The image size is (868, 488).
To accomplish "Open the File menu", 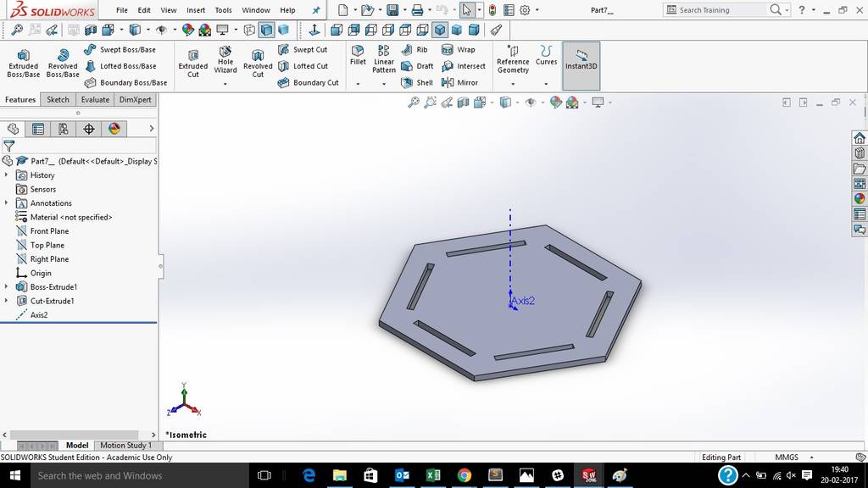I will [x=122, y=10].
